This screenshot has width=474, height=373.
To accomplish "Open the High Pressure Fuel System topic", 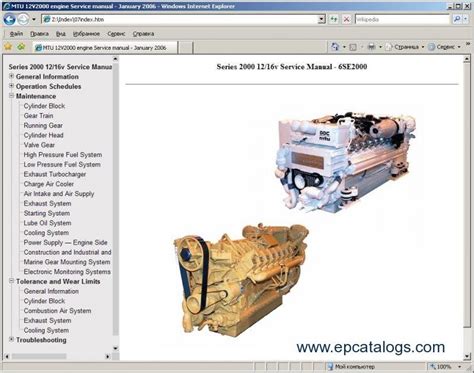I will click(x=63, y=155).
